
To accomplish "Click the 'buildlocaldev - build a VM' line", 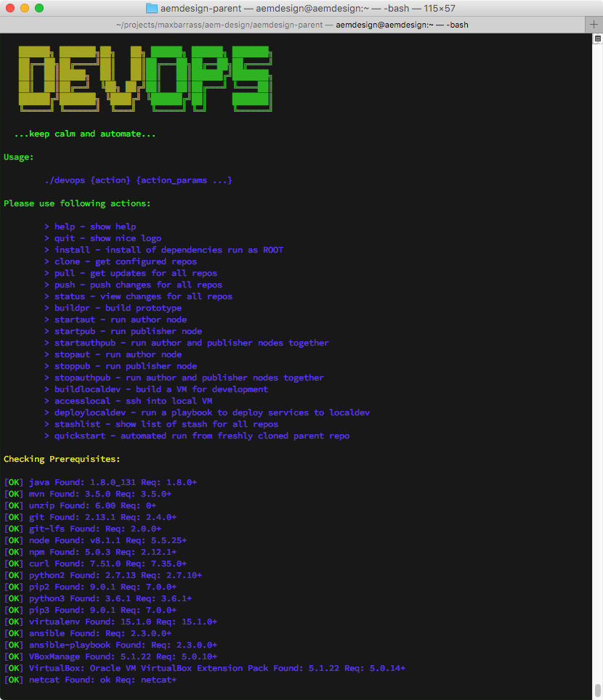I will point(156,389).
